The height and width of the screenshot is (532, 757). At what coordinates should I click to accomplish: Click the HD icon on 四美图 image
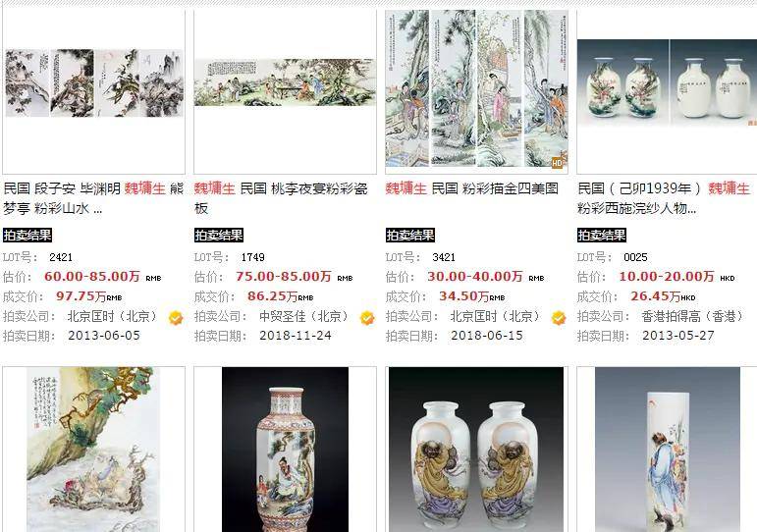tap(558, 163)
